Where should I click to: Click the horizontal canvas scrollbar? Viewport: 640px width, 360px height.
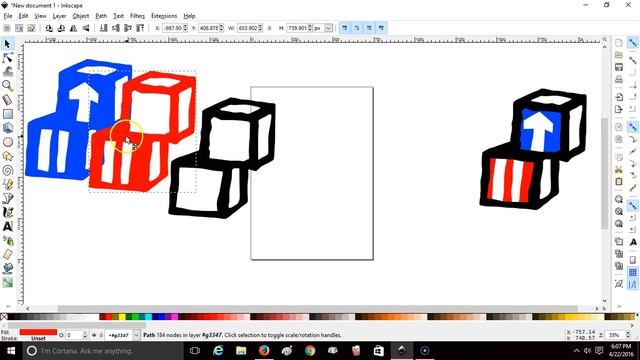point(318,309)
